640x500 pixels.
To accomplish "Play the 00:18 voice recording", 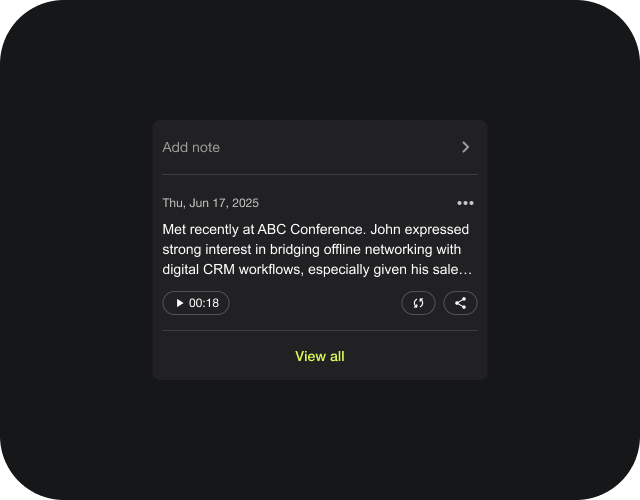I will 180,303.
